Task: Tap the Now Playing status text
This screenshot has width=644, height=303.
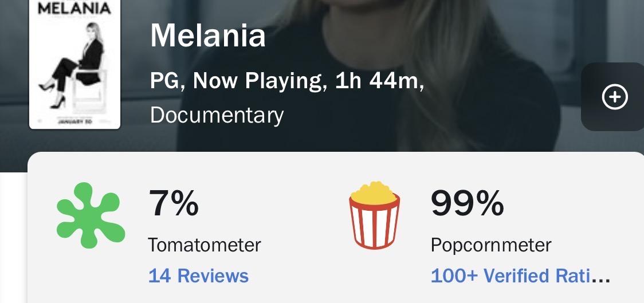Action: coord(258,81)
